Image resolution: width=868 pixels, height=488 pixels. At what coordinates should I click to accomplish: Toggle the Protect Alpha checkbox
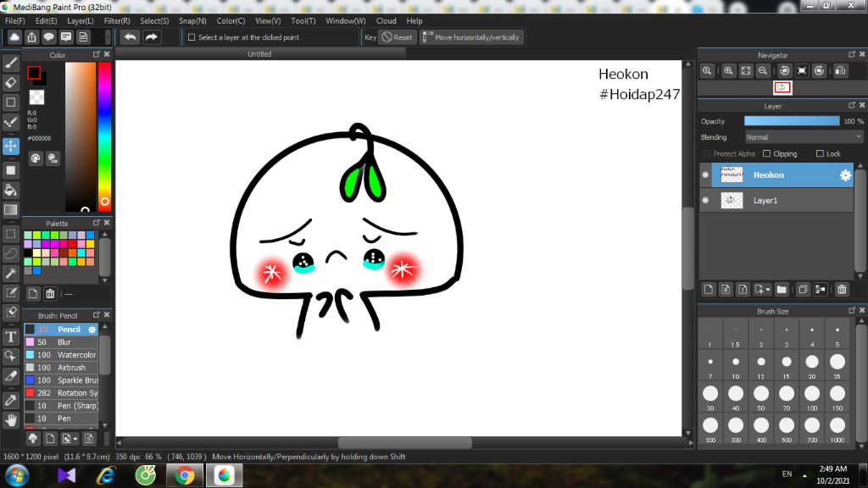coord(706,153)
